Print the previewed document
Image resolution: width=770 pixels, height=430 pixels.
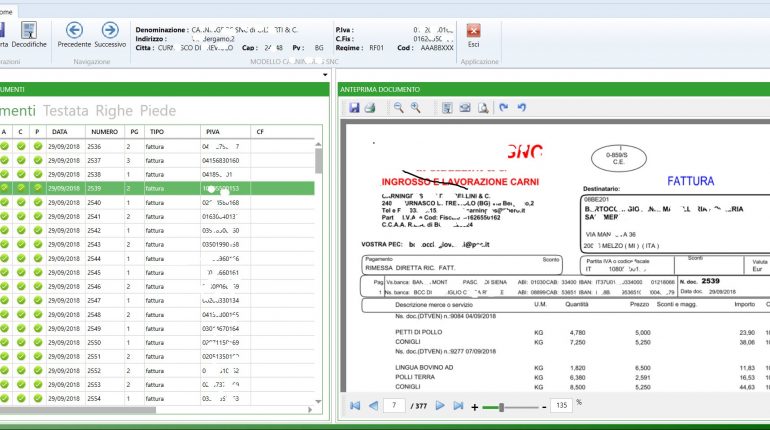pyautogui.click(x=370, y=108)
